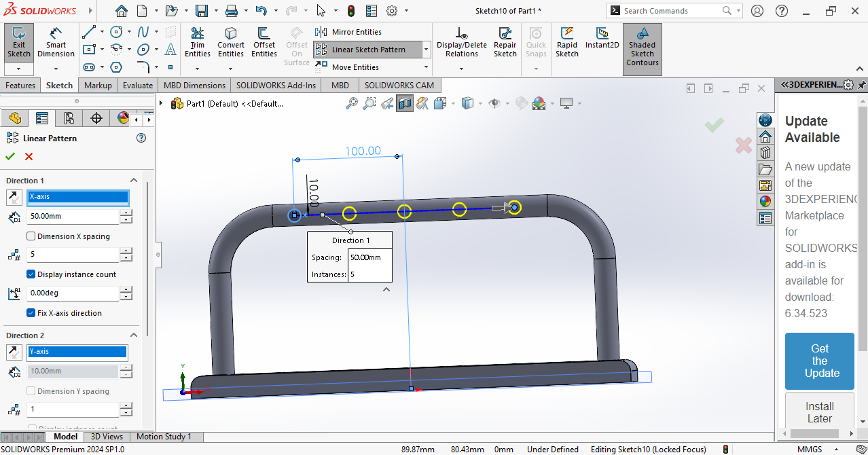Click Get the Update button
This screenshot has height=455, width=868.
point(820,361)
